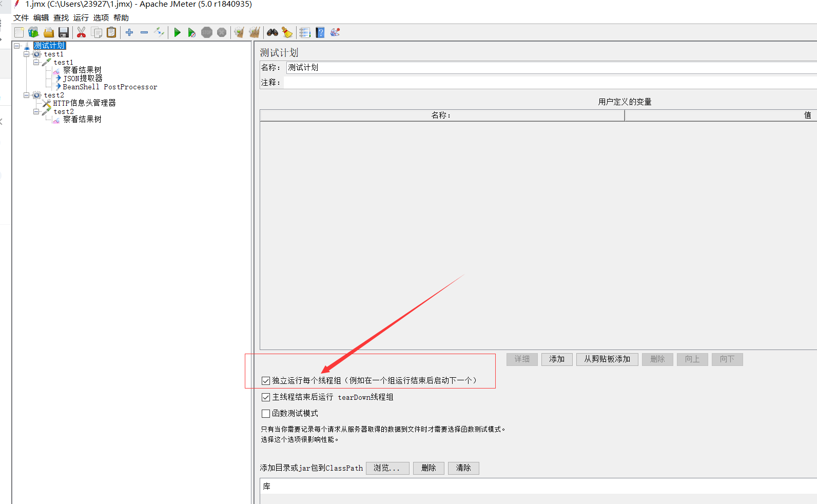Click the blue minus Collapse All icon
The width and height of the screenshot is (817, 504).
[144, 32]
